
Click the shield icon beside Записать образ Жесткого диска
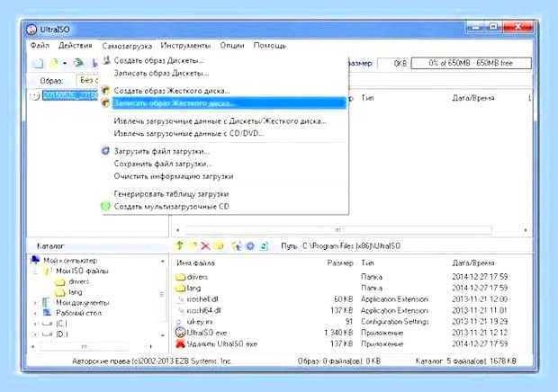coord(105,103)
